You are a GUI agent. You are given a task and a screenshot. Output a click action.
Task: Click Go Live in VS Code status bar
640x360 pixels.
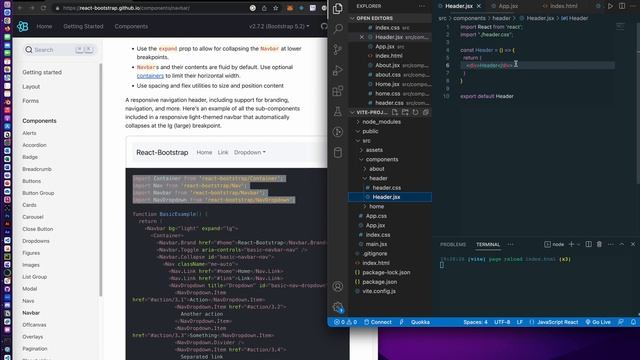point(598,322)
